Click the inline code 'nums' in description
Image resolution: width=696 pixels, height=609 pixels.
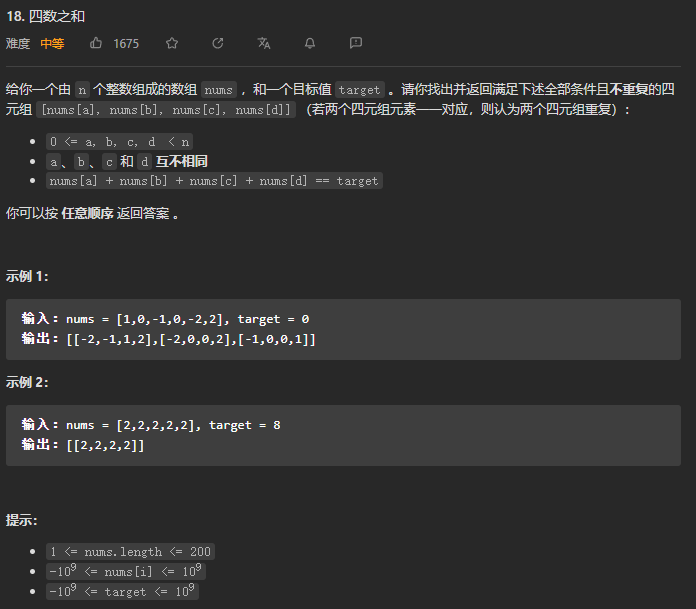click(218, 90)
